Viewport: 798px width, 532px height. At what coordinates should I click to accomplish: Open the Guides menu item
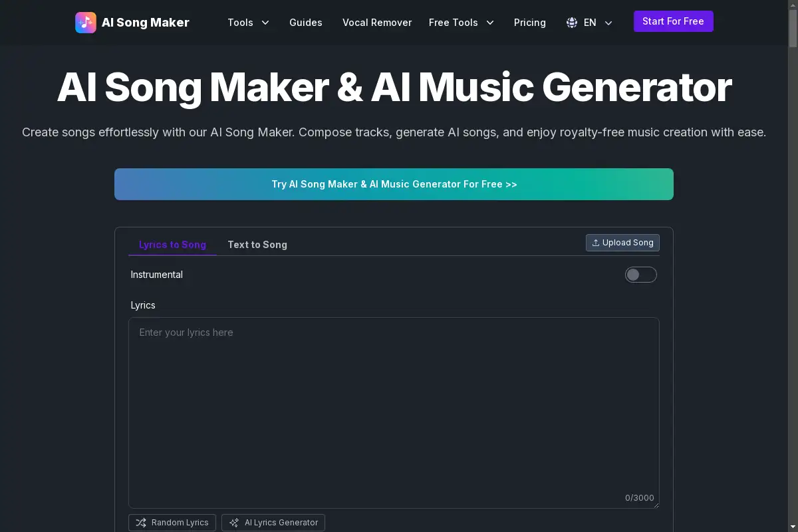[306, 23]
